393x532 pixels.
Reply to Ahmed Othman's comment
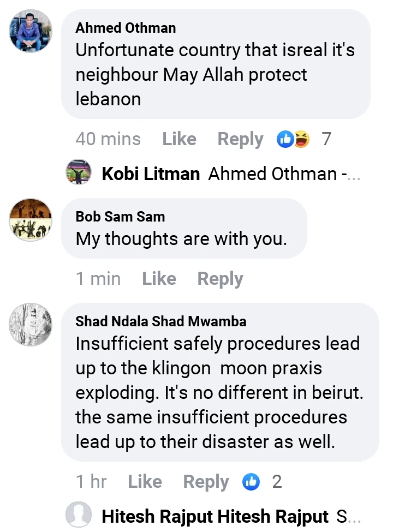tap(240, 139)
